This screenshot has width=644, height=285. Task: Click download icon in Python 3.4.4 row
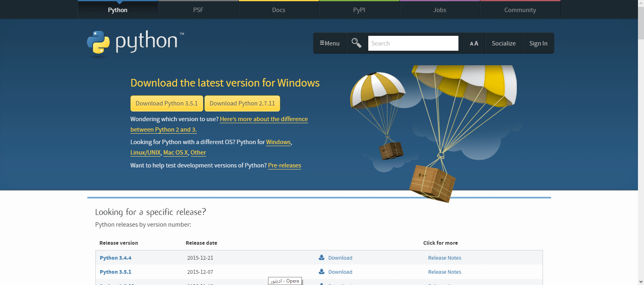click(x=322, y=258)
